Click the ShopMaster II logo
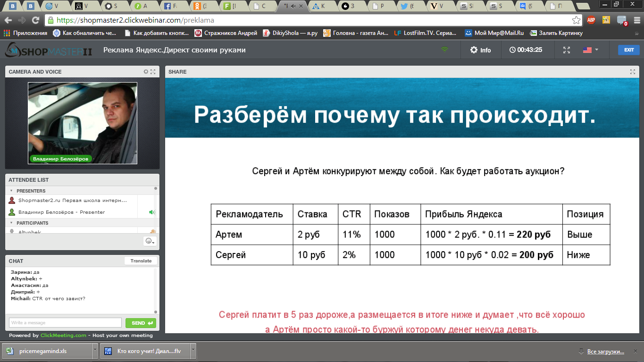Viewport: 644px width, 362px height. click(x=49, y=51)
